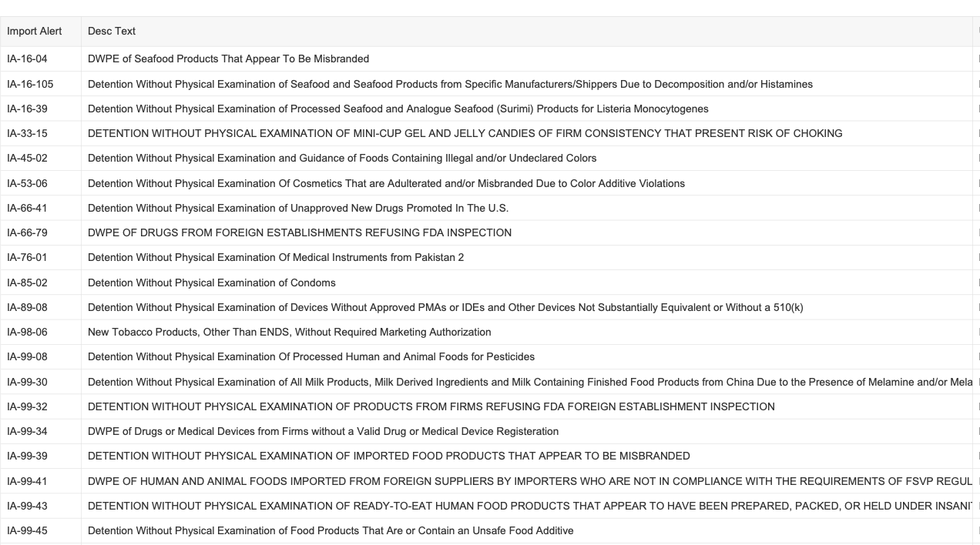Click the IA-99-08 alert cell

(27, 356)
